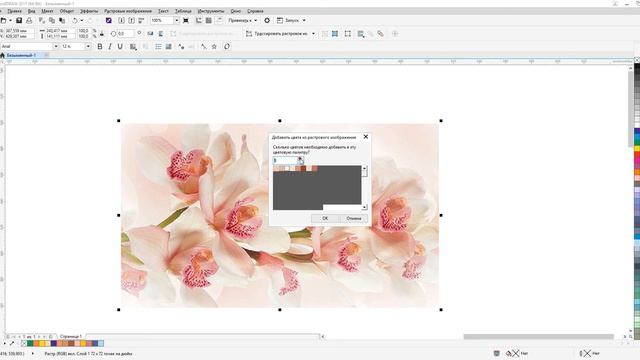640x360 pixels.
Task: Click the Show rulers icon in standard toolbar
Action: click(199, 20)
